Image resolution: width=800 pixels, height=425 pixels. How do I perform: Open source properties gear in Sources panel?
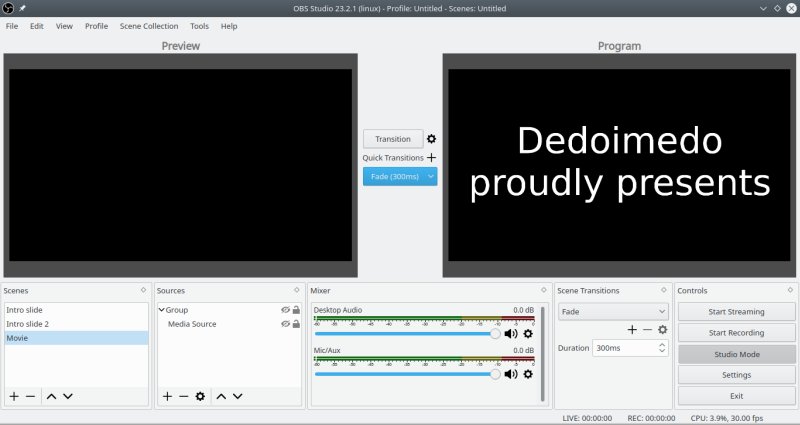(x=200, y=397)
